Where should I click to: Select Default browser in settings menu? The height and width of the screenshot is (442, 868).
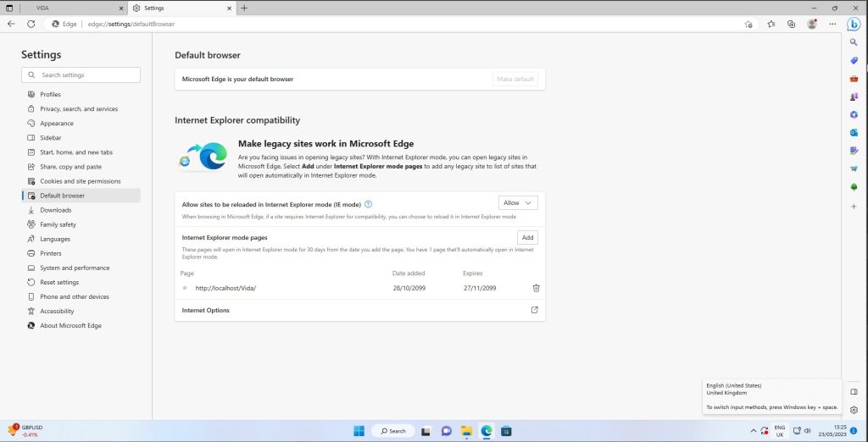point(81,196)
